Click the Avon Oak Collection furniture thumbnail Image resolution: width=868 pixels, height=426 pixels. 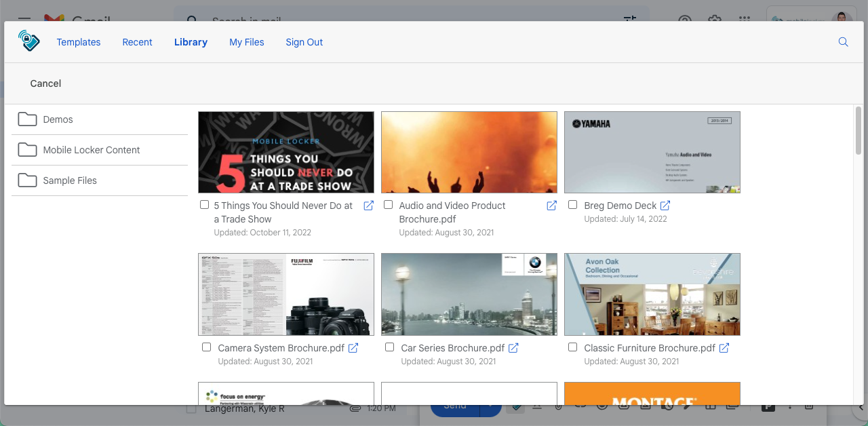(652, 294)
